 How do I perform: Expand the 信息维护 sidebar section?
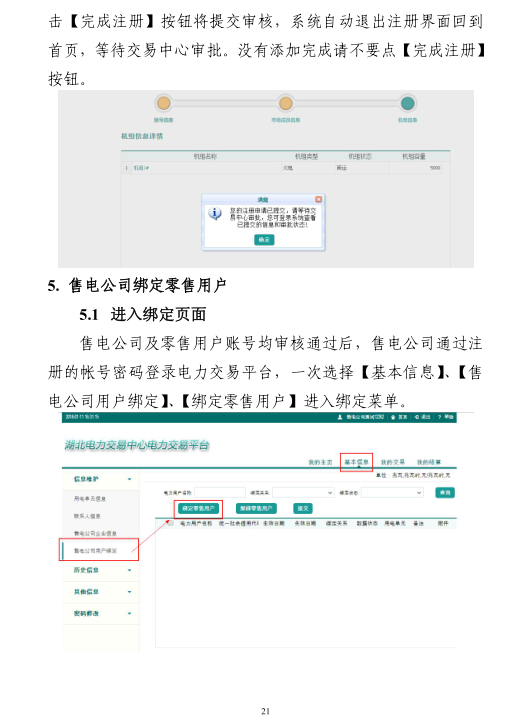tap(101, 479)
